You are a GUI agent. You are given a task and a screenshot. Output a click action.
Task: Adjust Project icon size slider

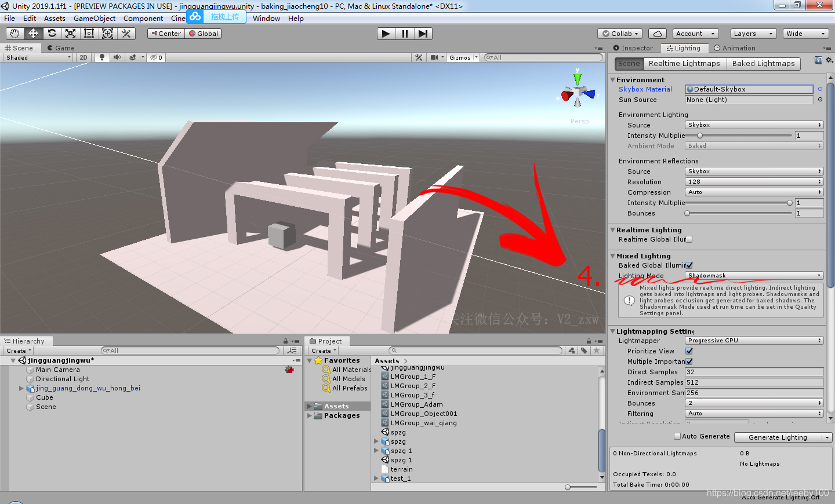tap(581, 487)
